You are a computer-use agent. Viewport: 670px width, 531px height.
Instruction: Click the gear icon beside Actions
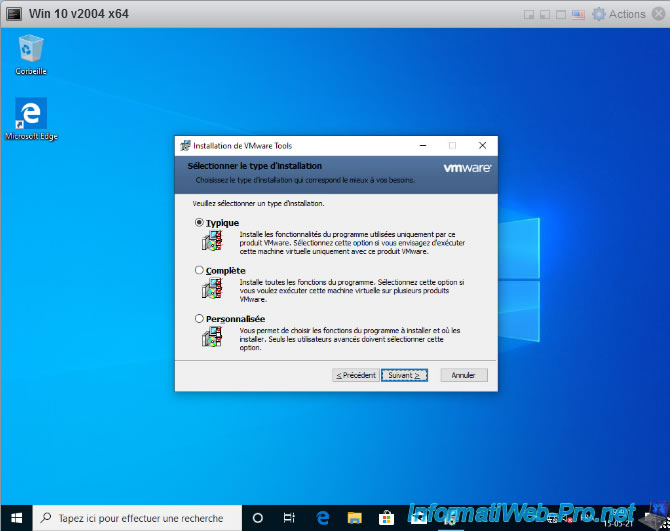coord(599,14)
